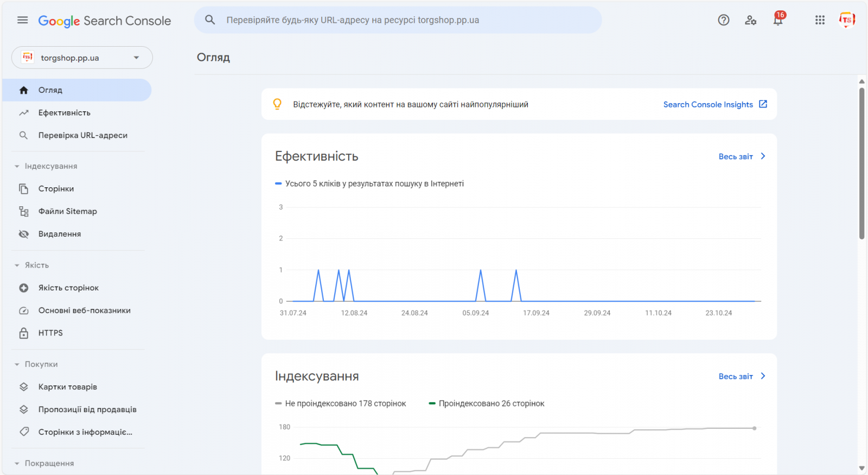Click the gauge icon beside Основні веб-показники
868x475 pixels.
coord(24,311)
